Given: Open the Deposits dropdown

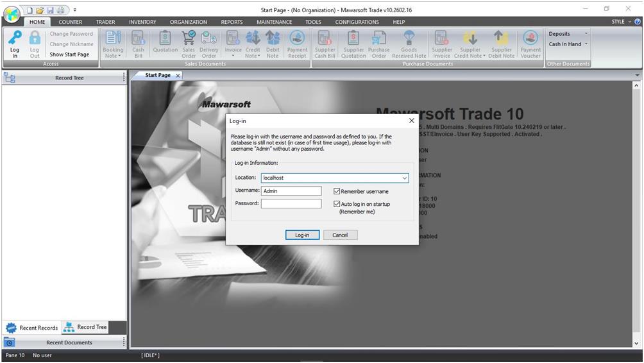Looking at the screenshot, I should pos(568,34).
